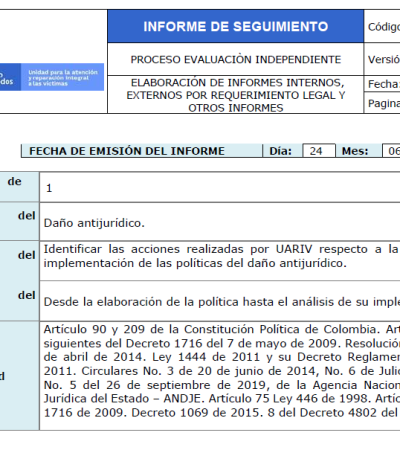This screenshot has width=400, height=450.
Task: Click the Unidad para las víctimas logo
Action: click(x=52, y=77)
